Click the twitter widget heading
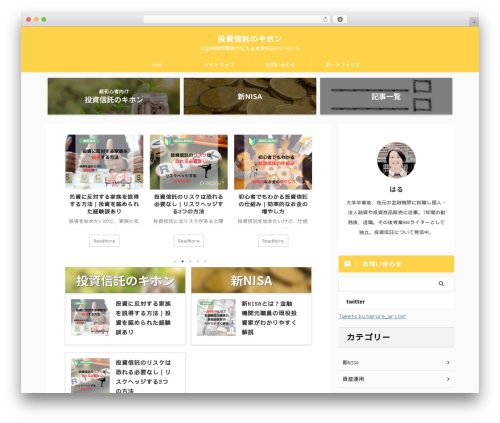This screenshot has width=500, height=423. (x=355, y=302)
